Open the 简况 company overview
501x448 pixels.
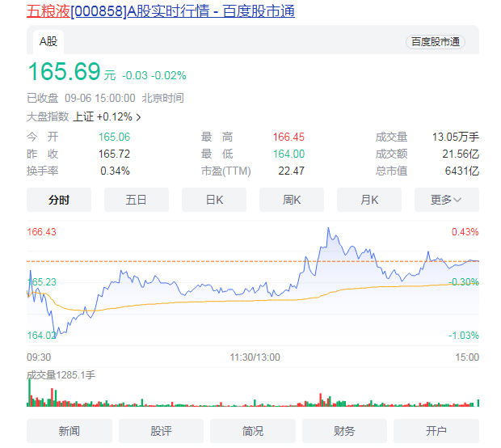pyautogui.click(x=252, y=431)
